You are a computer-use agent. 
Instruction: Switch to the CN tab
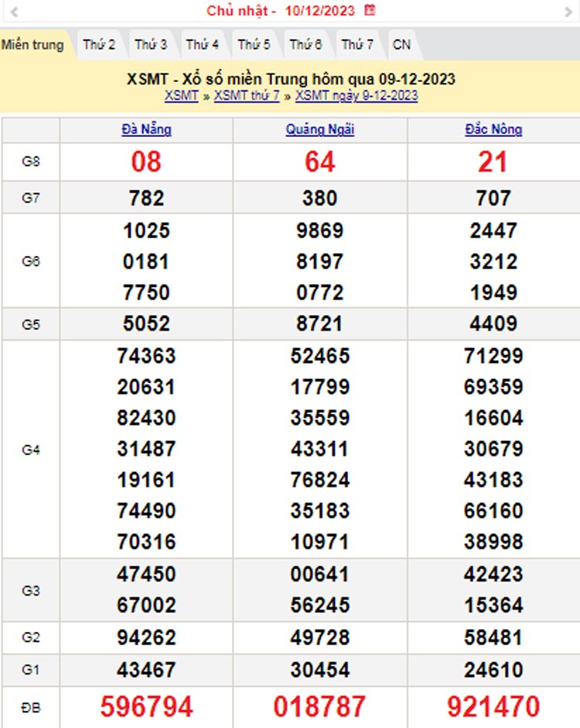tap(401, 45)
